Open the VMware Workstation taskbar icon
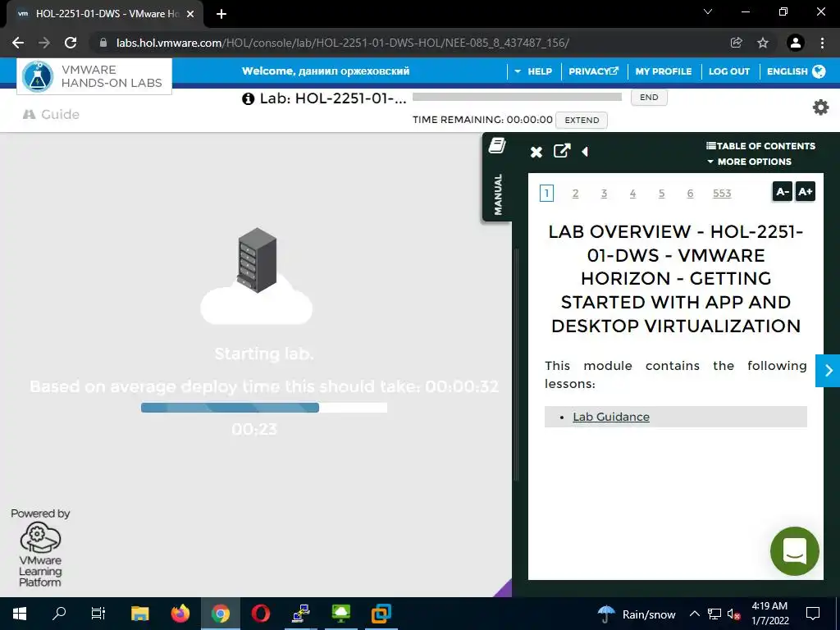This screenshot has width=840, height=630. coord(381,614)
